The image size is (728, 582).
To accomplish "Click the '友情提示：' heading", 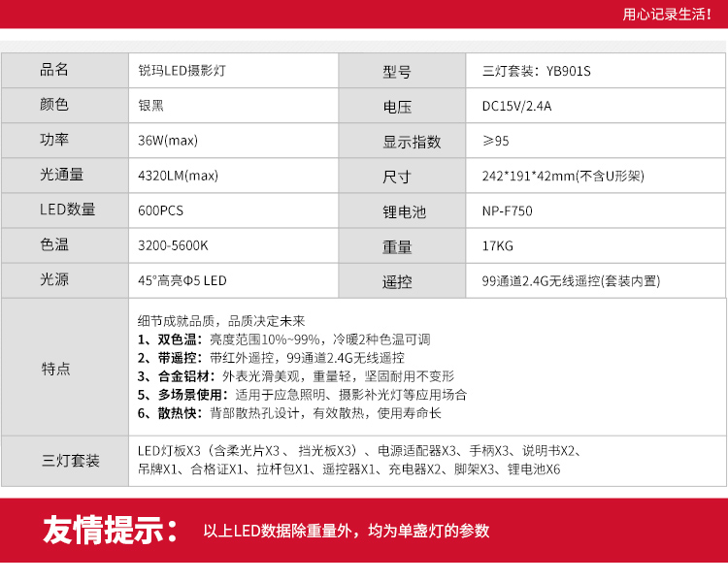I will [x=112, y=530].
